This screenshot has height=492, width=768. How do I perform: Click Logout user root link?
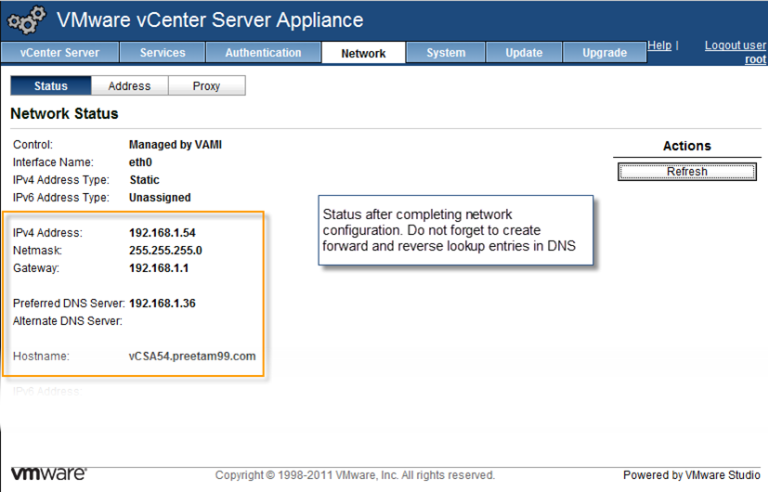pos(735,52)
